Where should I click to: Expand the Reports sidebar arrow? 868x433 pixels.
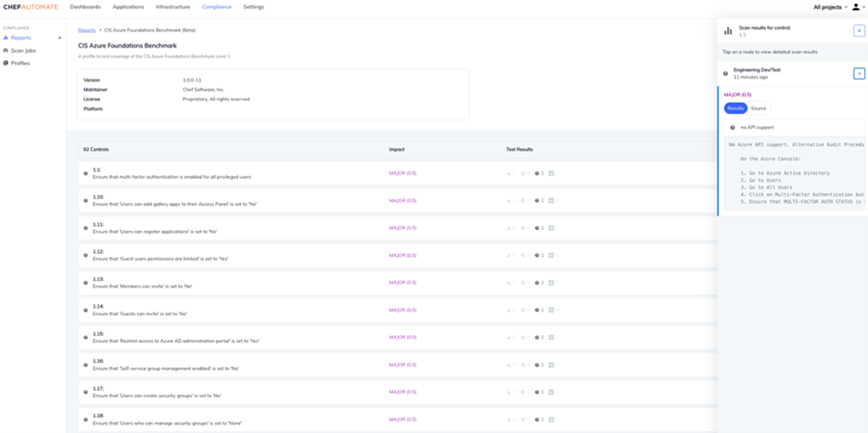pos(59,38)
